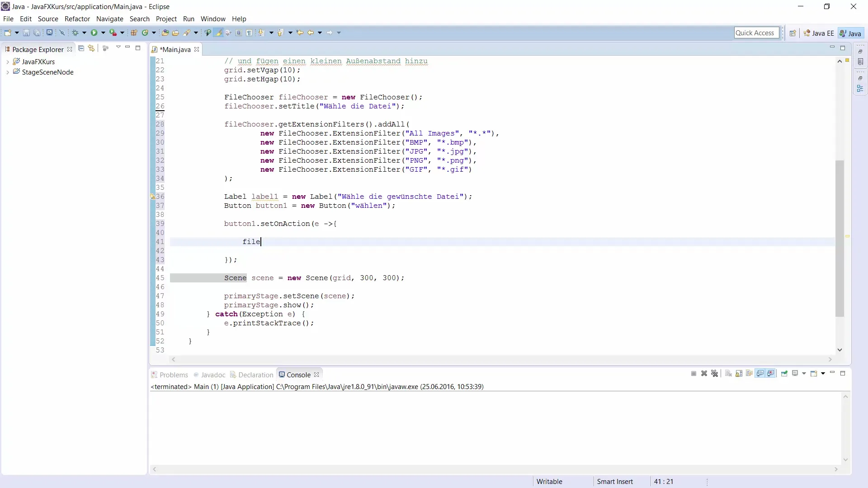Jump to Last Edit Location icon
868x488 pixels.
tap(300, 33)
